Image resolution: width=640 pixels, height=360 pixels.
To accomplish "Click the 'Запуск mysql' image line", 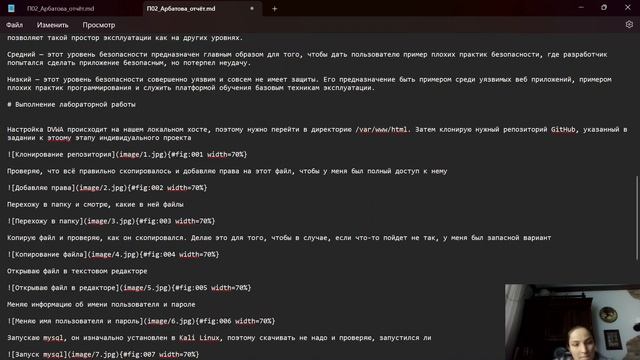I will point(103,354).
